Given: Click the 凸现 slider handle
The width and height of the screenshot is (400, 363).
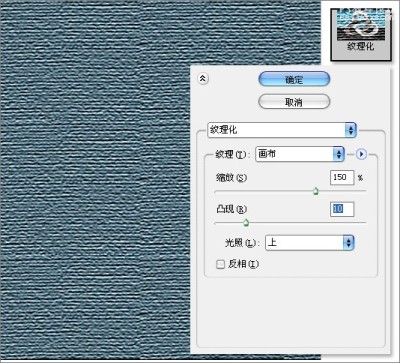Looking at the screenshot, I should (x=246, y=222).
